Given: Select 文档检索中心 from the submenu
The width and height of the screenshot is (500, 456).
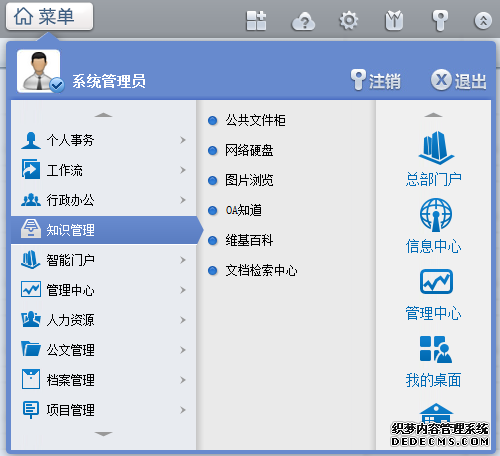Looking at the screenshot, I should coord(261,270).
